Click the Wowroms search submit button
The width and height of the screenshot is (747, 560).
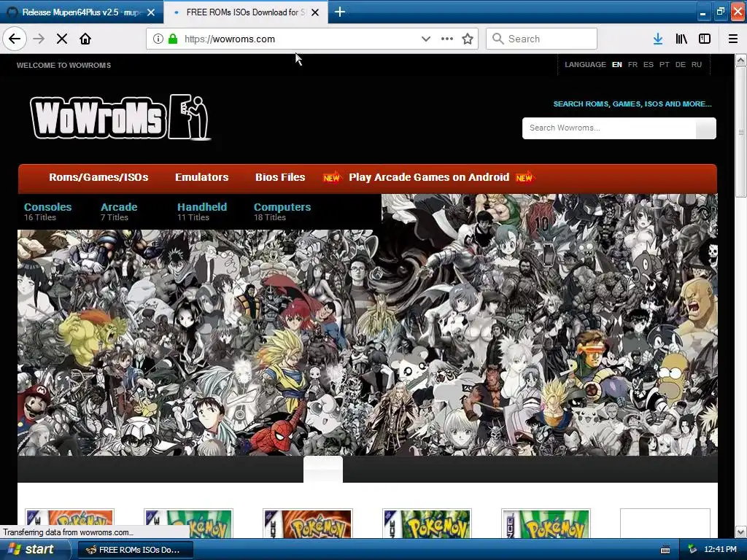point(705,128)
